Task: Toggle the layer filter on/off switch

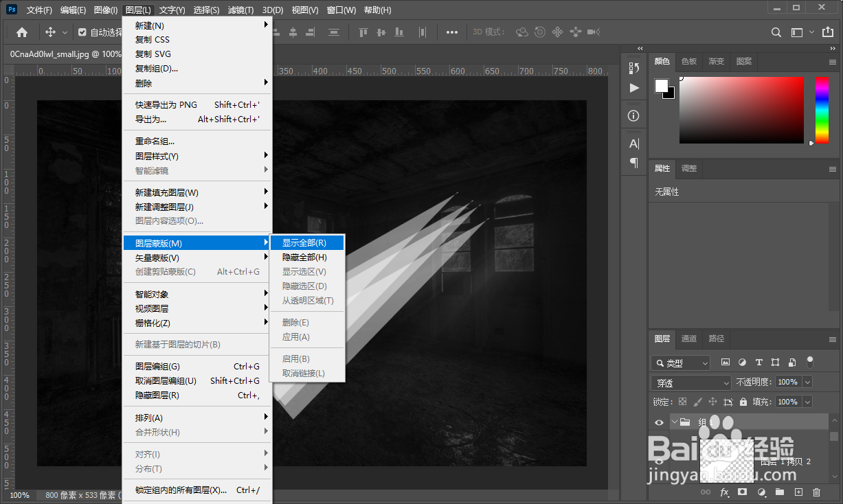Action: [x=810, y=361]
